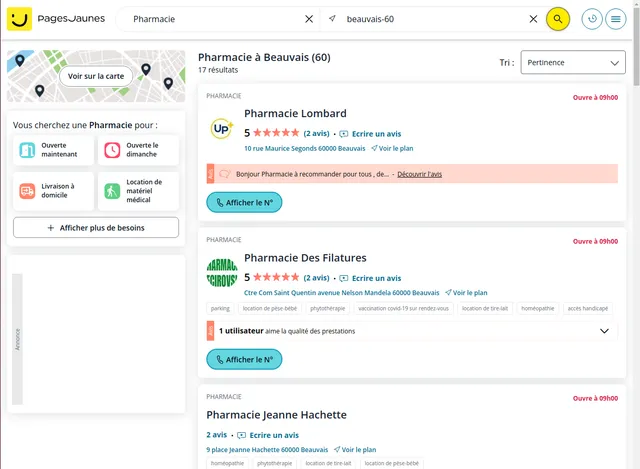Click the beauvais-60 location input

click(435, 19)
